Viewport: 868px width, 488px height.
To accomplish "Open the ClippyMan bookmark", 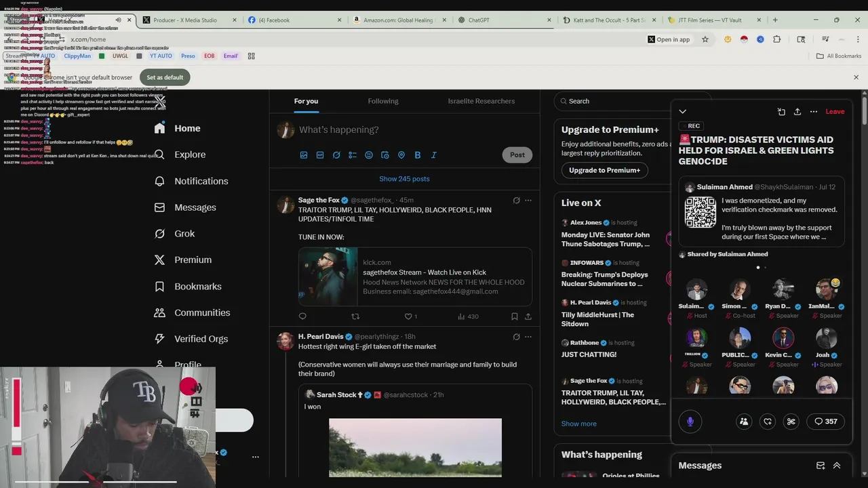I will coord(77,56).
